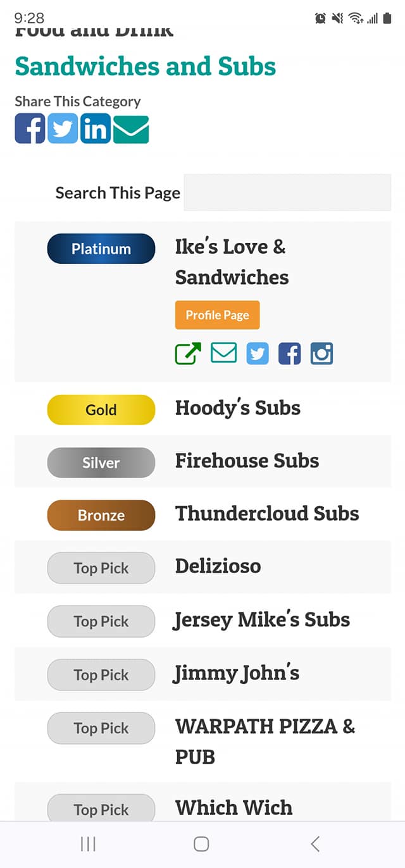Select Firehouse Subs entry
Viewport: 405px width, 868px height.
tap(247, 461)
